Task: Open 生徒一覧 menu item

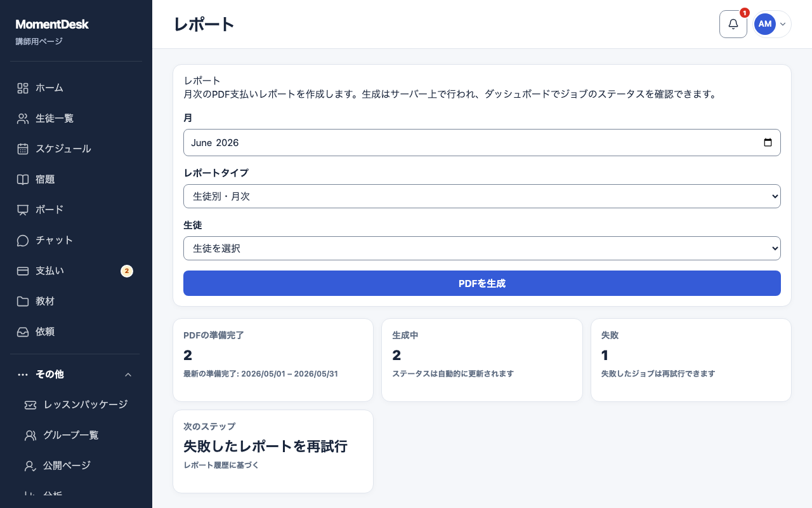Action: point(76,119)
